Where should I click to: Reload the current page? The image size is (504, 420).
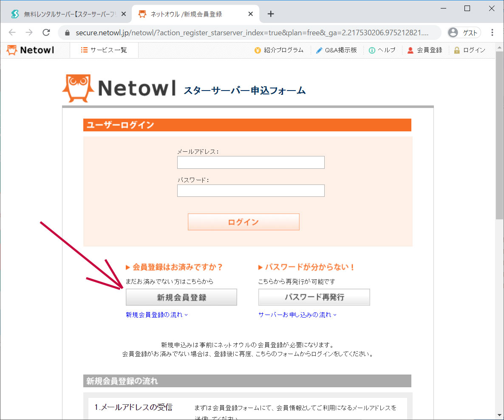[46, 32]
